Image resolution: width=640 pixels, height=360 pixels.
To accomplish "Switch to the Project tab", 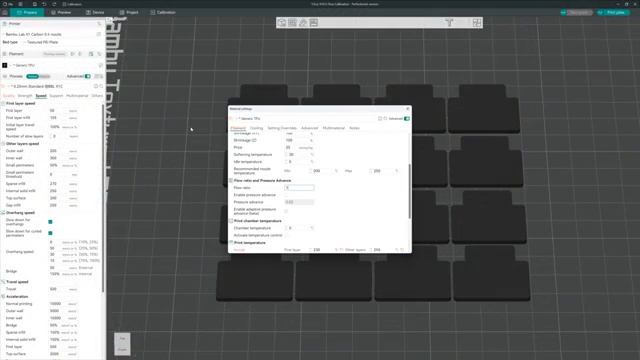I will (x=129, y=13).
